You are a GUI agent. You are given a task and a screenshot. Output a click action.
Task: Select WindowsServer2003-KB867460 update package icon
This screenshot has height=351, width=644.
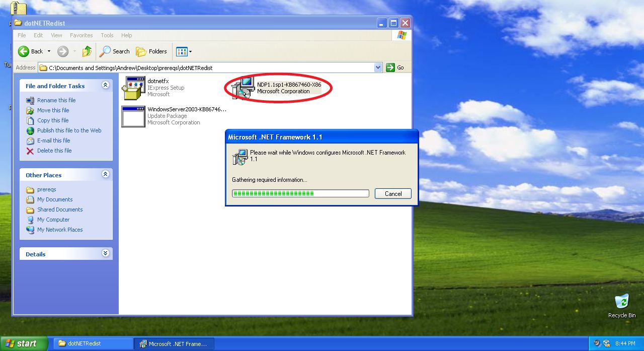tap(133, 116)
